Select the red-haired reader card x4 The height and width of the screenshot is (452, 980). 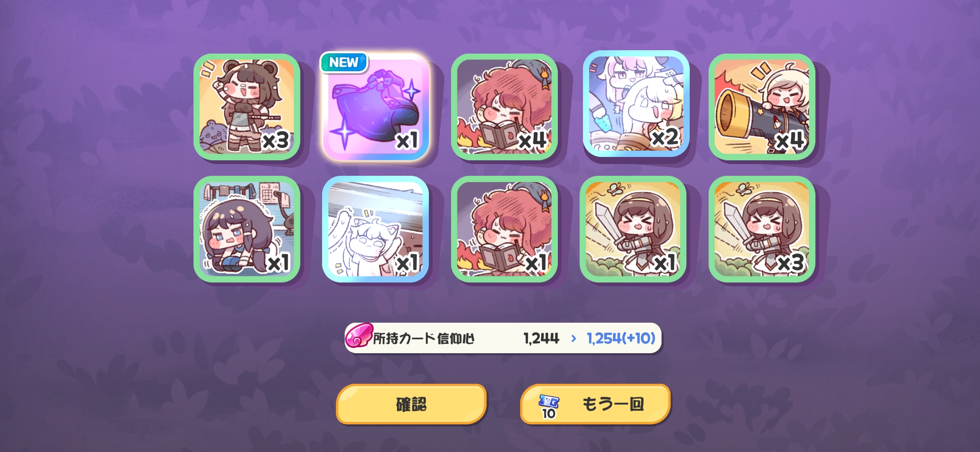click(x=504, y=107)
